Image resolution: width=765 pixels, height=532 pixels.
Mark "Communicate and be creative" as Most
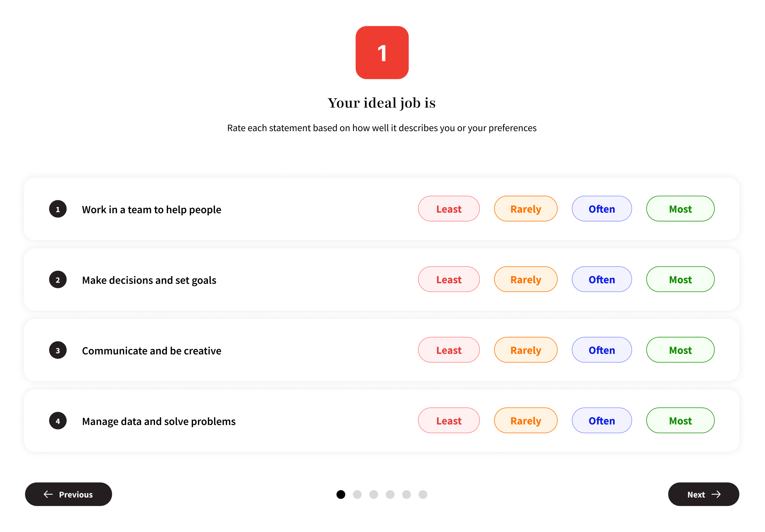(x=680, y=350)
